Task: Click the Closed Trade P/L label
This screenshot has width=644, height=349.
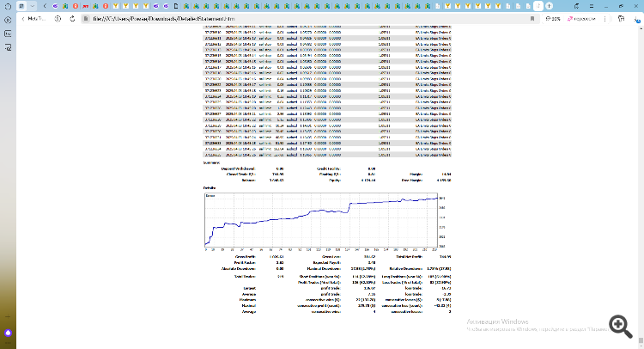Action: [x=241, y=174]
